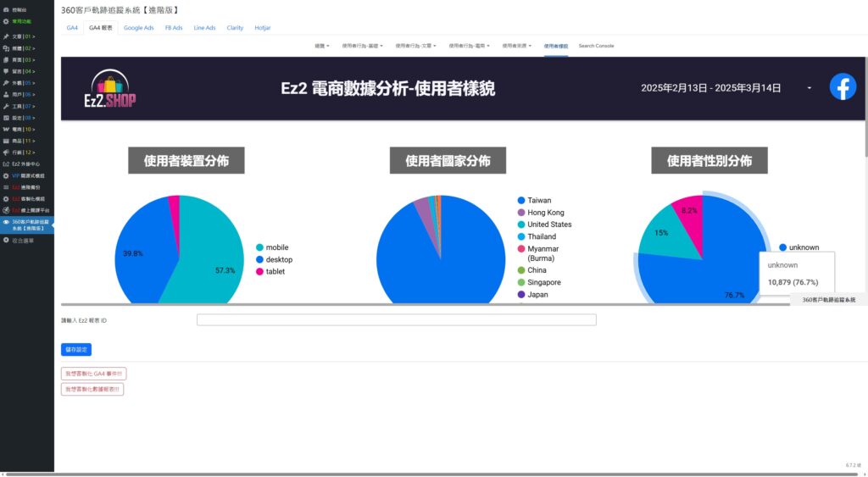868x477 pixels.
Task: Click the Myanmar (Burma) legend entry
Action: (x=538, y=253)
